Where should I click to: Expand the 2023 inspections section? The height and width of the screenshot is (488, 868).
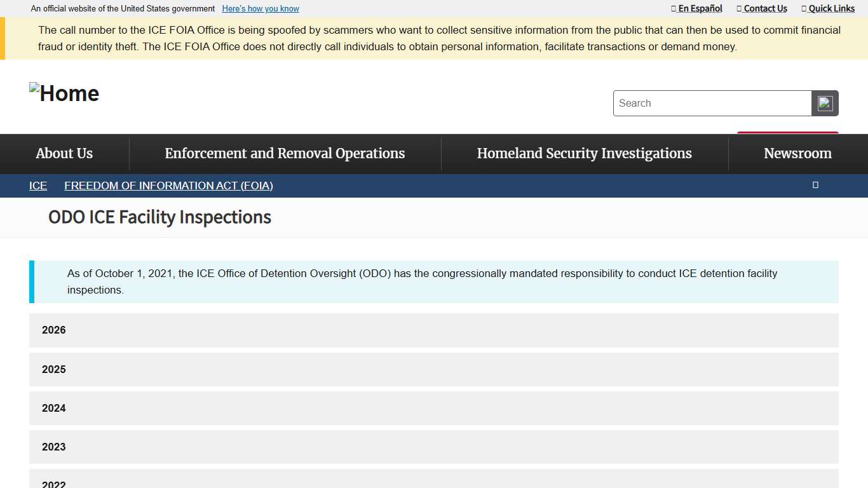coord(434,447)
